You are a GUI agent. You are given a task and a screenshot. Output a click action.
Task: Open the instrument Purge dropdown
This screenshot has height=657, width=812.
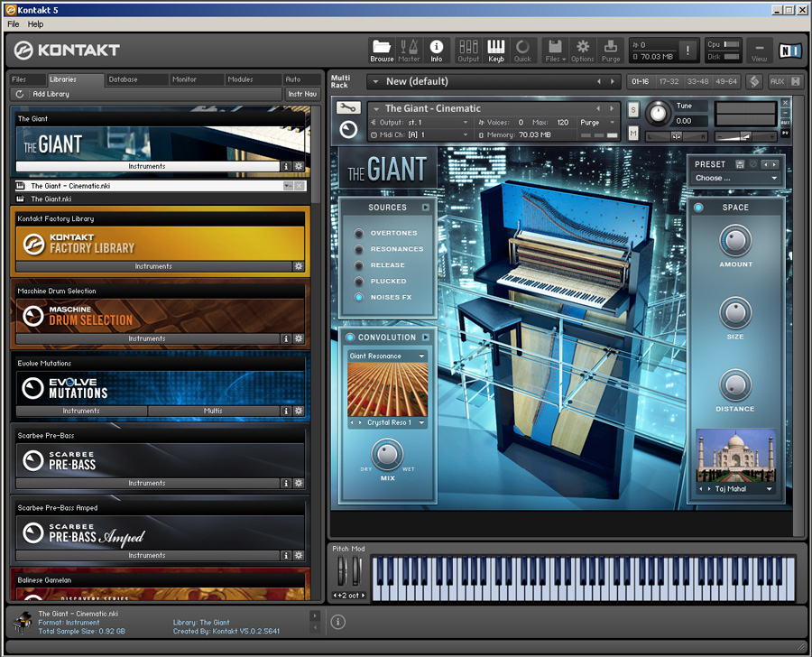click(597, 122)
